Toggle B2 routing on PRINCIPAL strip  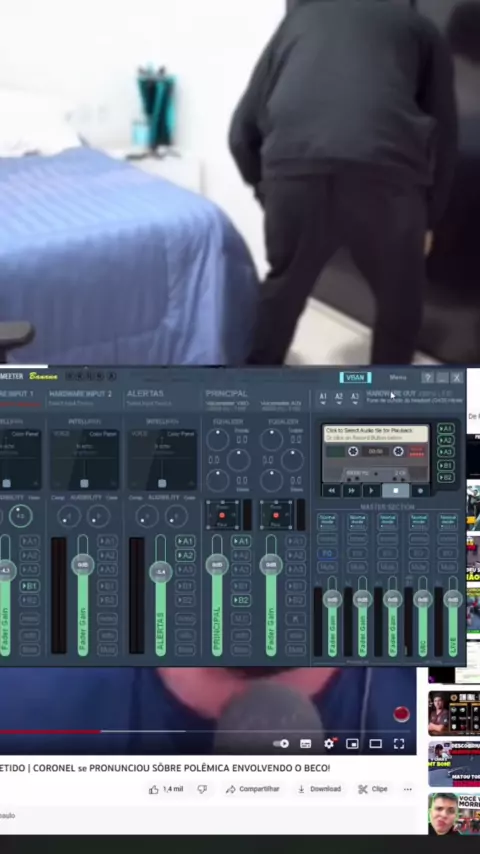241,600
